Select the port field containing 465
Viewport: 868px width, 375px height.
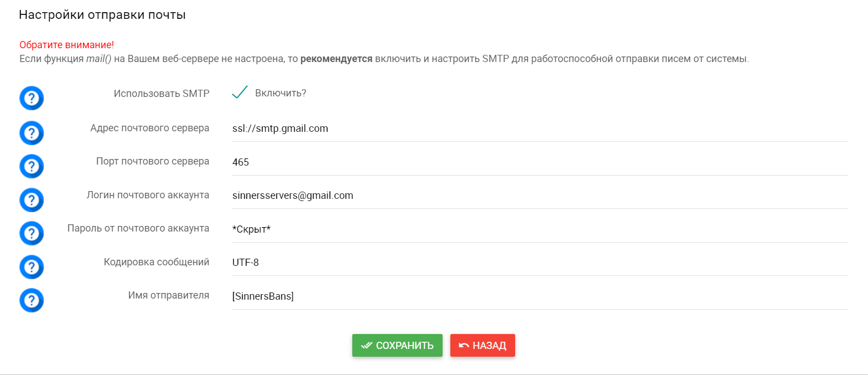pyautogui.click(x=540, y=162)
